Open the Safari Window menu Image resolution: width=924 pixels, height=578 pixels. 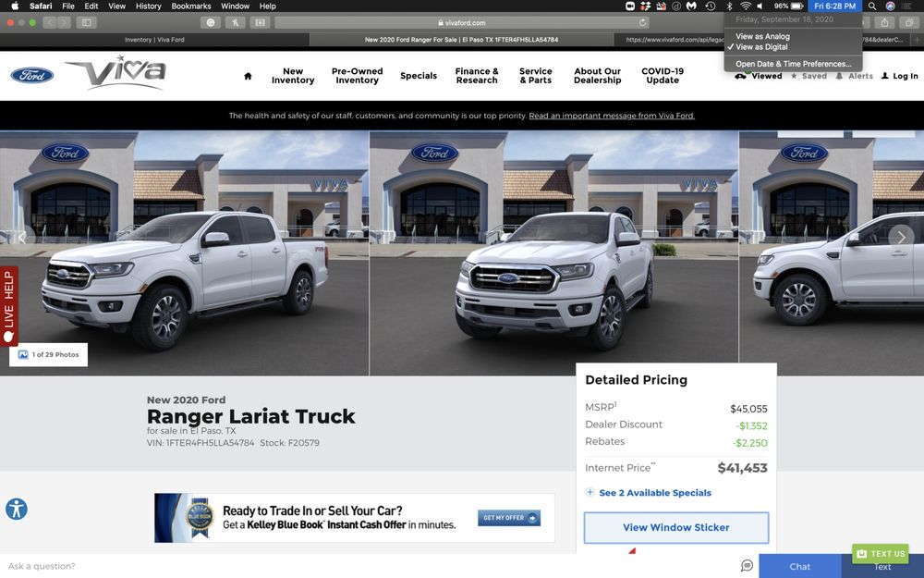[x=235, y=6]
